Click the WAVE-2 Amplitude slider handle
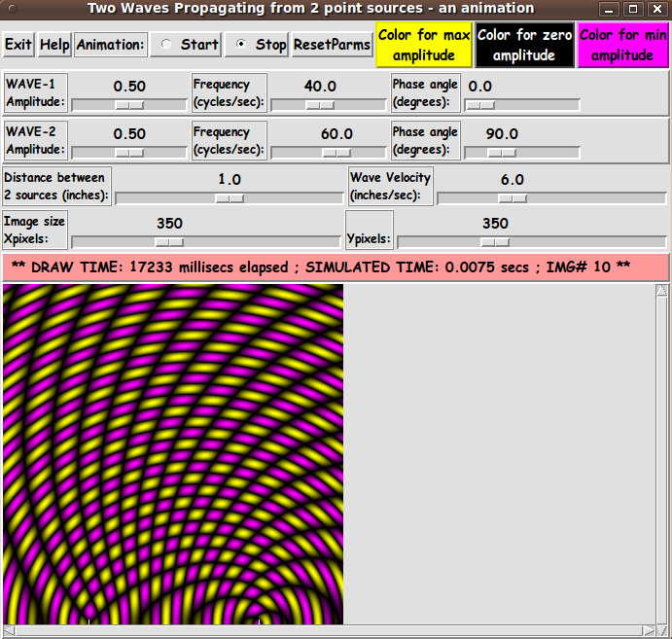The width and height of the screenshot is (672, 639). 129,153
